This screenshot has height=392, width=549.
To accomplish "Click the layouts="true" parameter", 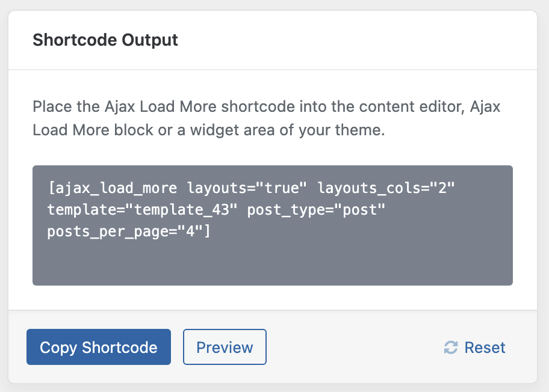I will [247, 188].
